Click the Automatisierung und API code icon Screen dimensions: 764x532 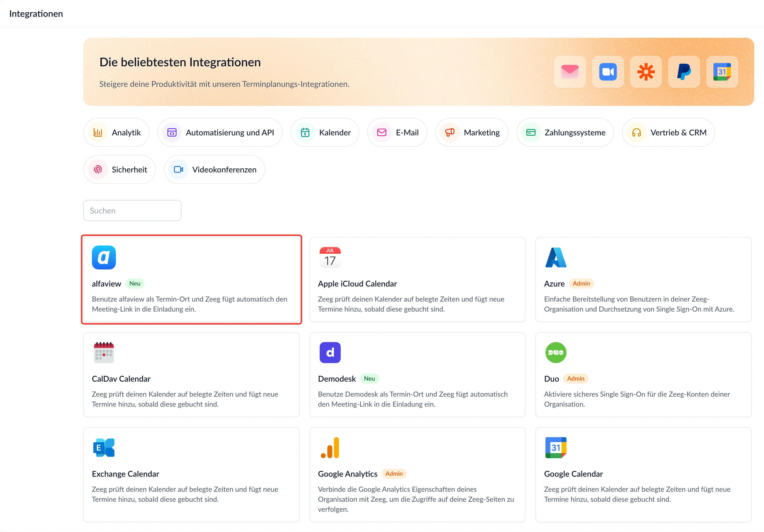(172, 132)
